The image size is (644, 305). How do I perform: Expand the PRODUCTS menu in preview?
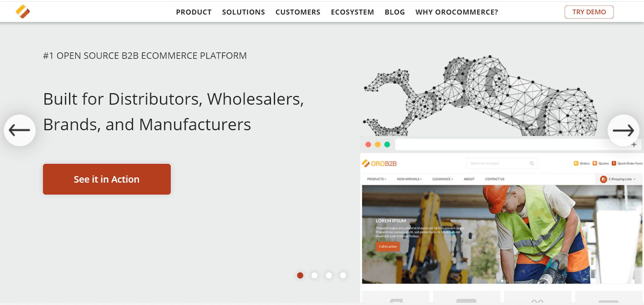click(377, 179)
